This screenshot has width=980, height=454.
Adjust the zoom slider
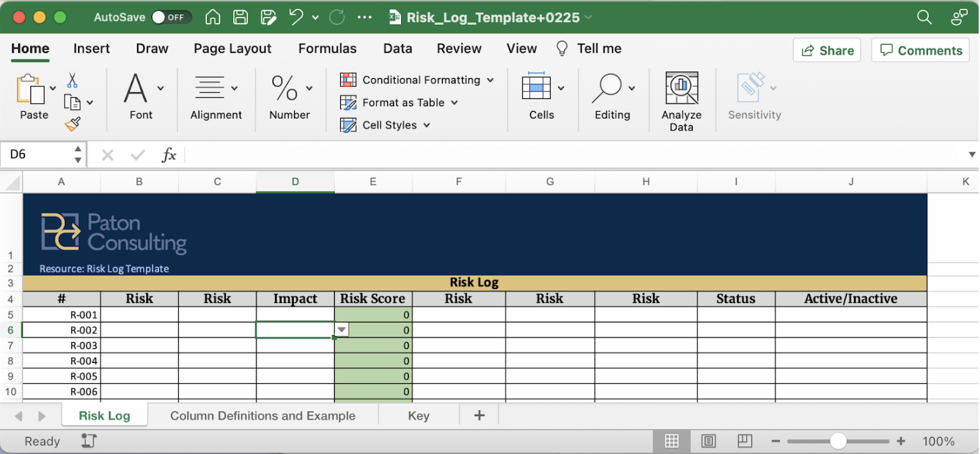pos(838,441)
